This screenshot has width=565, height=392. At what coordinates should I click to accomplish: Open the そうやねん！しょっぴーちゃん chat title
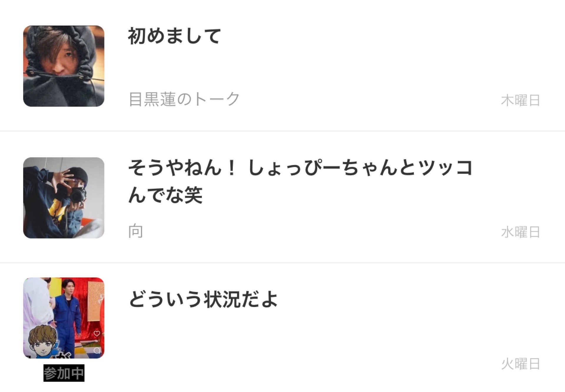(300, 168)
